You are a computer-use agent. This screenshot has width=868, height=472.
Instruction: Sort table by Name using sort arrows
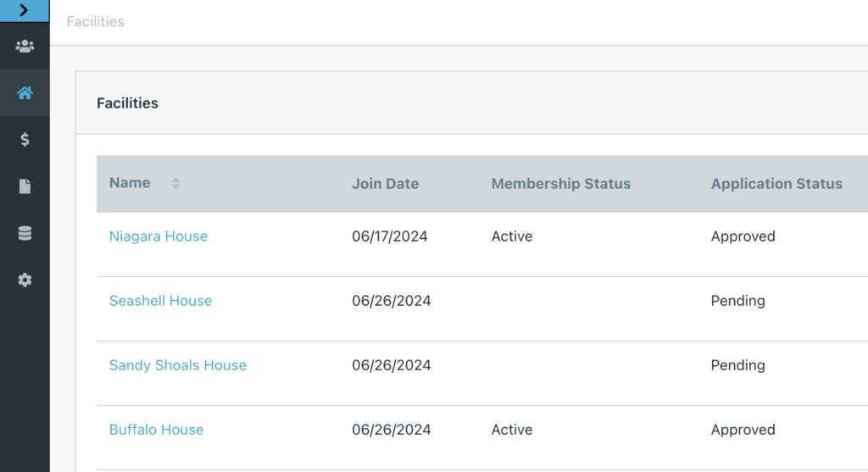pyautogui.click(x=175, y=184)
